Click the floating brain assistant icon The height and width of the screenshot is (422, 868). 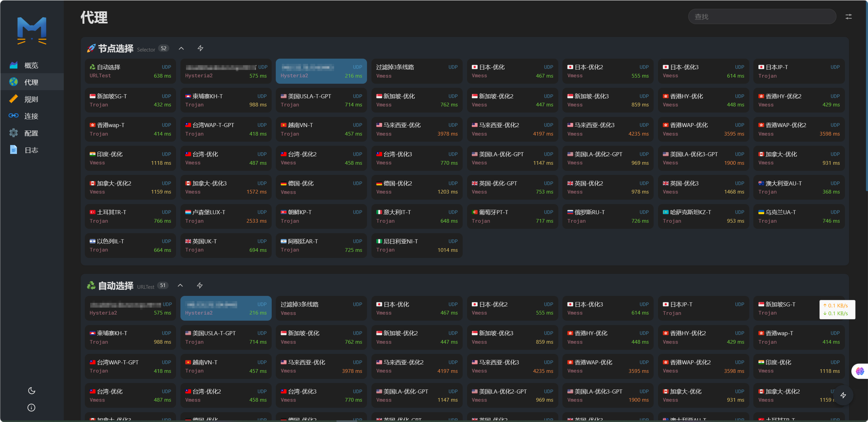pyautogui.click(x=860, y=371)
